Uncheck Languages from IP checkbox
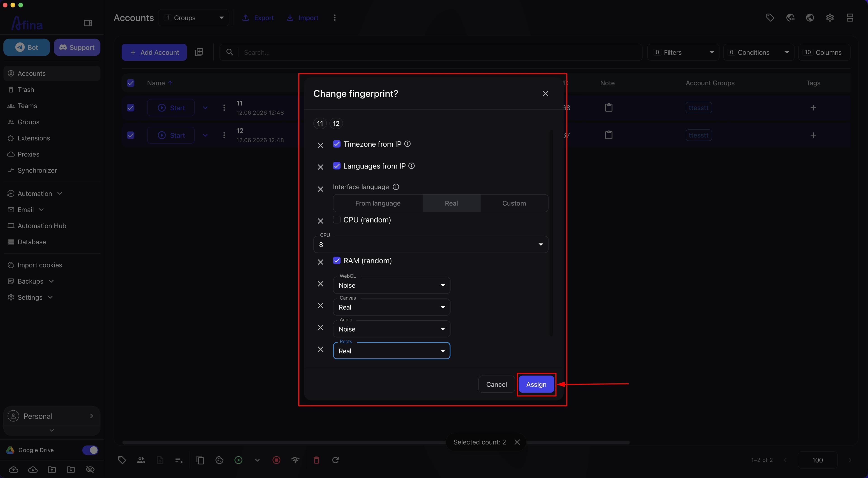868x478 pixels. (337, 166)
